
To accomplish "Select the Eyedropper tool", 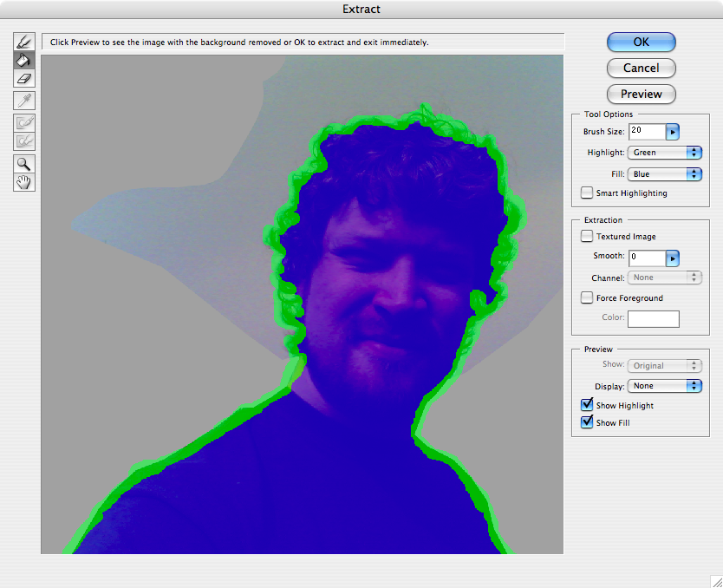I will (x=24, y=101).
